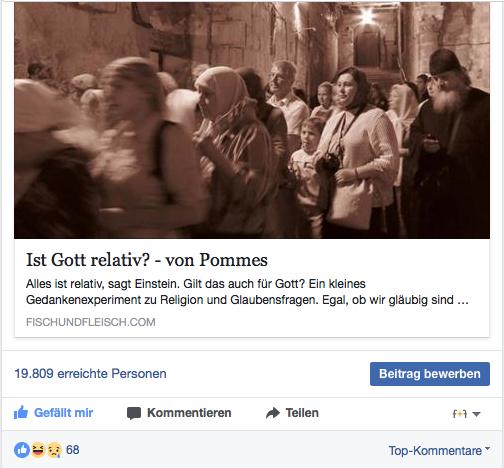Open the 19.809 erreichte Personen stats
Image resolution: width=504 pixels, height=468 pixels.
(x=90, y=374)
